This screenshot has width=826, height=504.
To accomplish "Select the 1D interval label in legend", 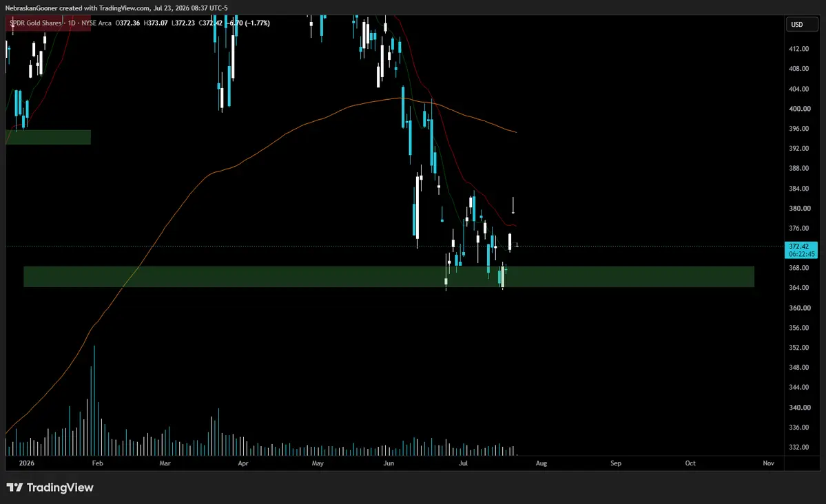I will pos(72,23).
